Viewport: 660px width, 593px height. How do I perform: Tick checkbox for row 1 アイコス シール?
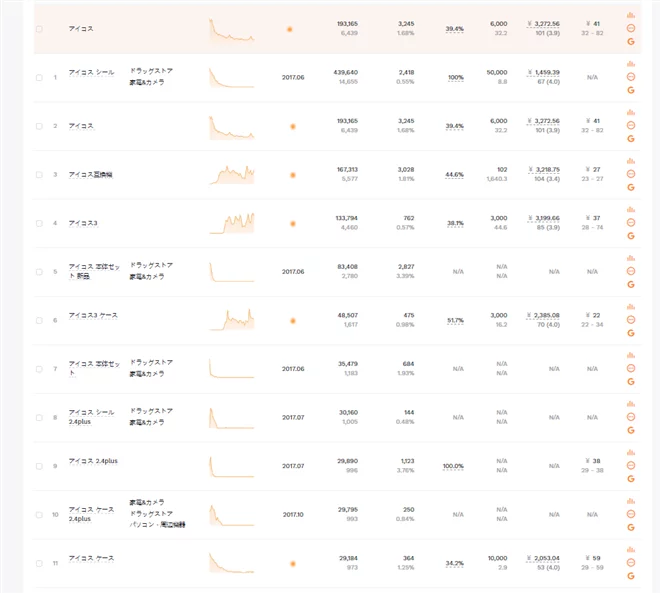[39, 77]
